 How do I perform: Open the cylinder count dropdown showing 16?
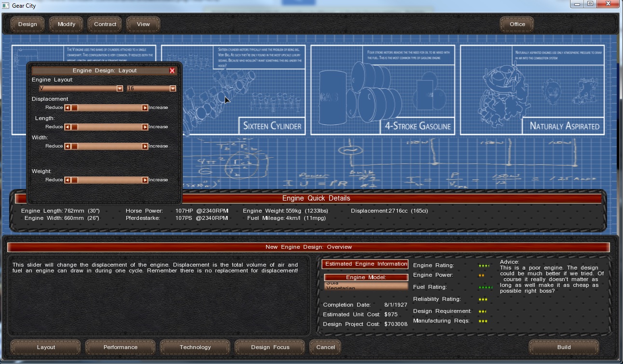173,89
